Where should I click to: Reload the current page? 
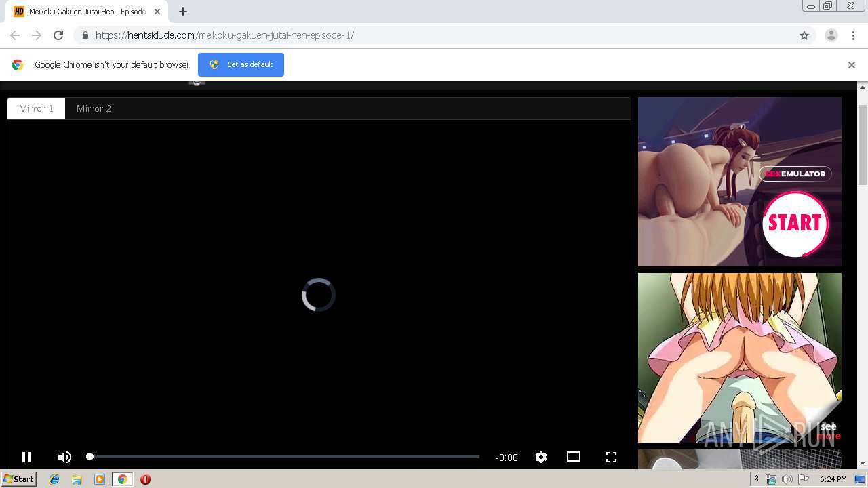[x=58, y=35]
